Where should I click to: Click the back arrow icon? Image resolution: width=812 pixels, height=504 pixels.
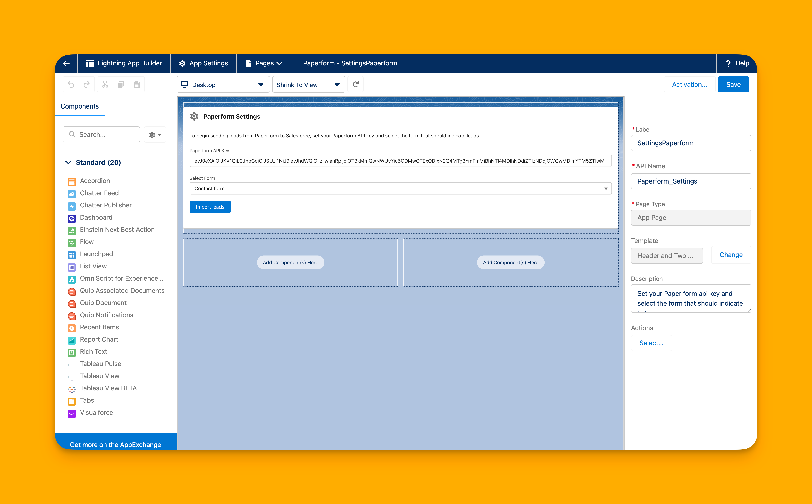tap(66, 63)
